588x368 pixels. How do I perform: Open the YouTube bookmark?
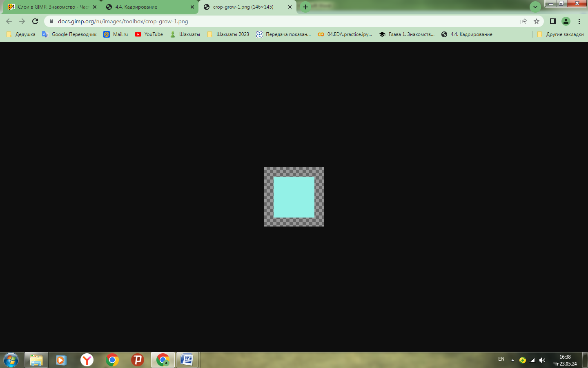[x=149, y=34]
